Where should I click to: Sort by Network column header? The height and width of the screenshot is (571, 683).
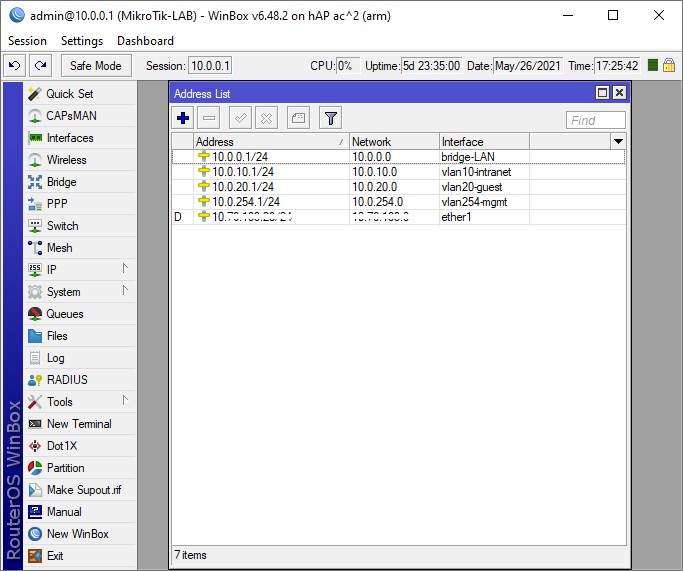pyautogui.click(x=394, y=142)
